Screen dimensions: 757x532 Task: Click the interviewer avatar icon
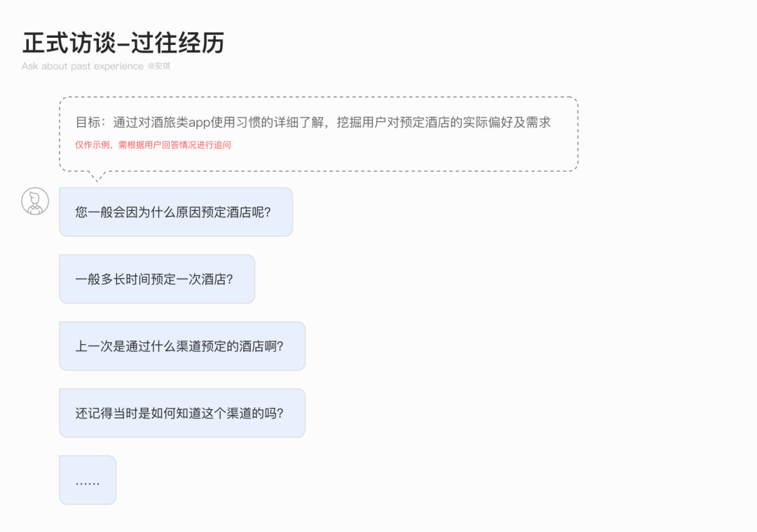[x=35, y=201]
